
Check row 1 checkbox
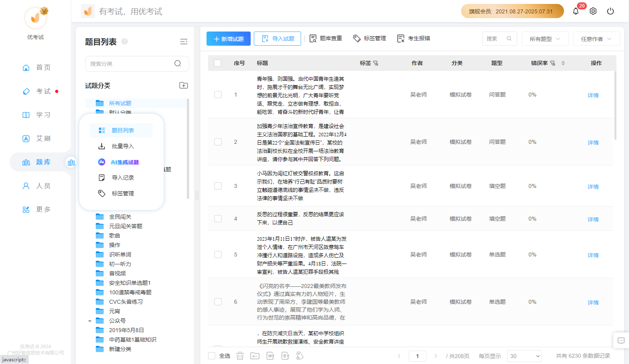[218, 95]
